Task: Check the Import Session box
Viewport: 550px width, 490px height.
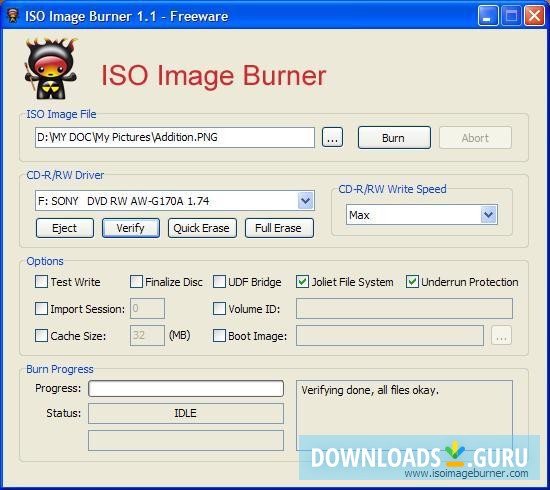Action: coord(41,309)
